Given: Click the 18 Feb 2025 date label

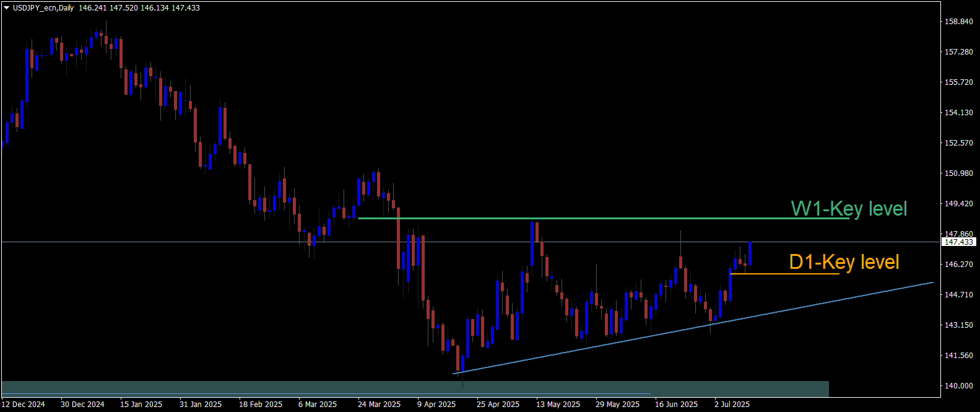Looking at the screenshot, I should click(261, 405).
